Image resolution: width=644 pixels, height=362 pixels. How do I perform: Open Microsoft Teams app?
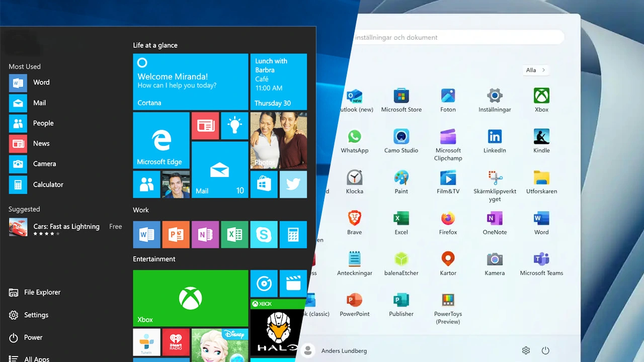click(x=541, y=260)
